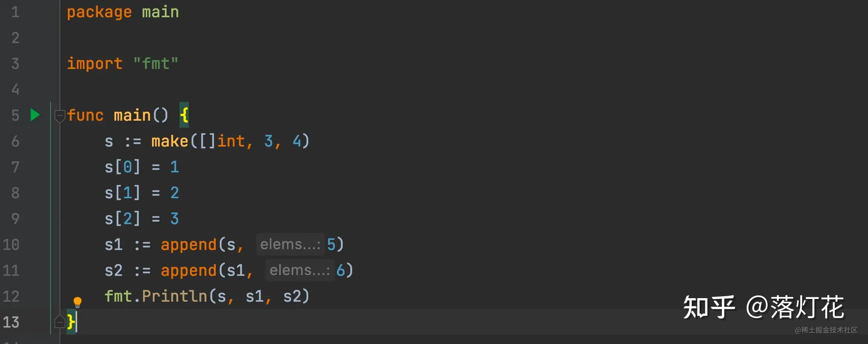Screen dimensions: 868x344
Task: Click the package keyword on line 1
Action: pos(99,12)
